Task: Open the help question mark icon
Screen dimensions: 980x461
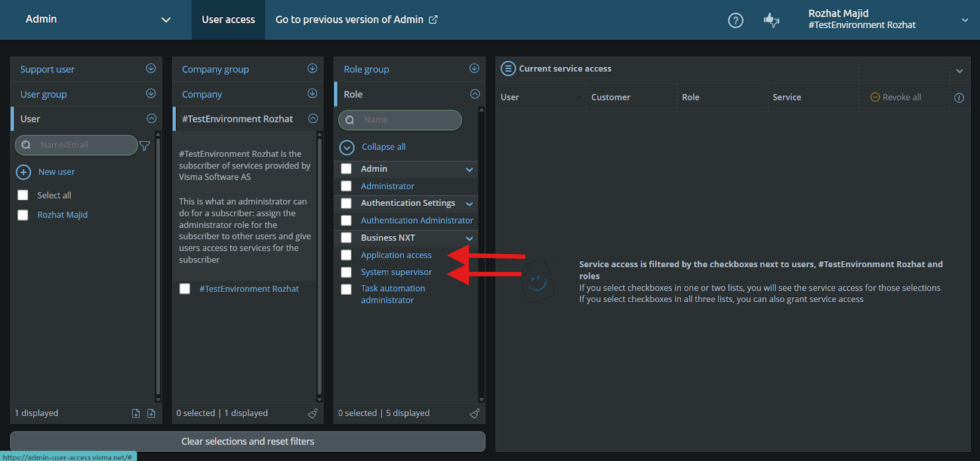Action: tap(736, 20)
